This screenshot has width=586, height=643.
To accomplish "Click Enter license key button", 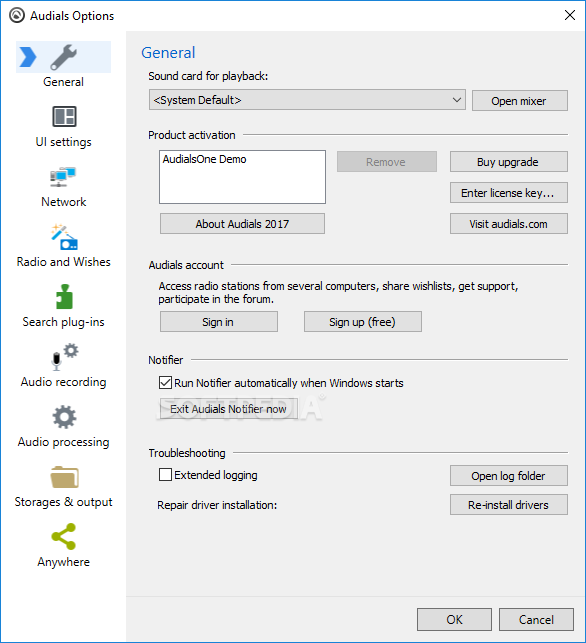I will click(508, 193).
